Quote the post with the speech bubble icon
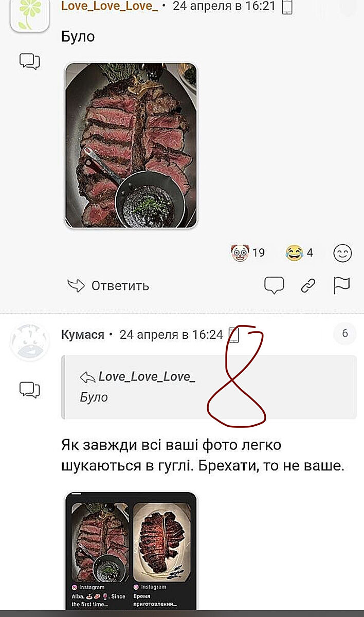 pos(274,285)
